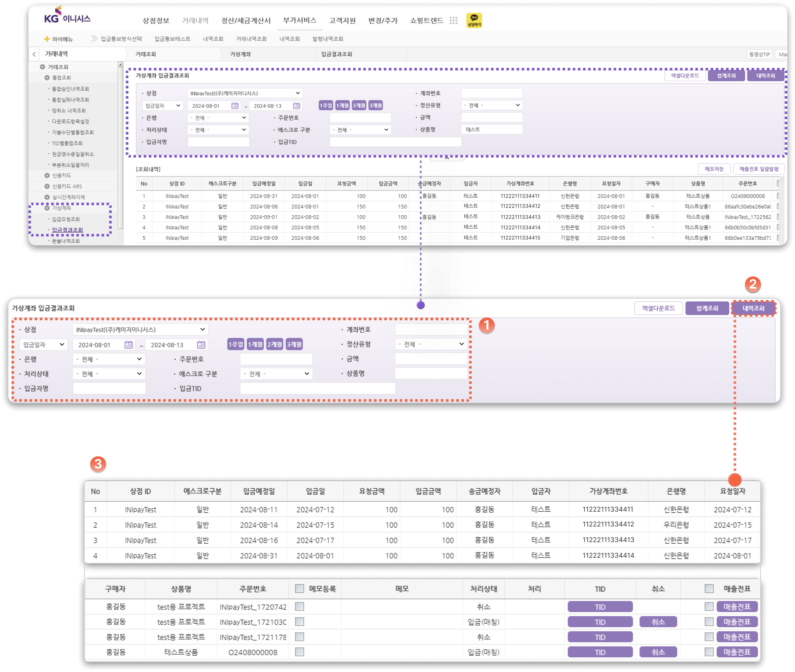Click TID button for order INIpayTest_1720742
The height and width of the screenshot is (672, 795).
pyautogui.click(x=600, y=606)
